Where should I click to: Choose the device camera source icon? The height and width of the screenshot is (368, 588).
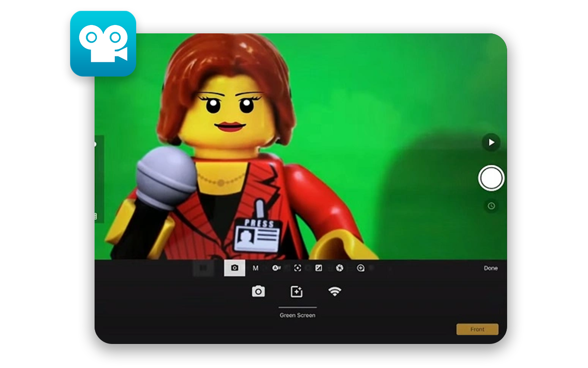click(258, 291)
